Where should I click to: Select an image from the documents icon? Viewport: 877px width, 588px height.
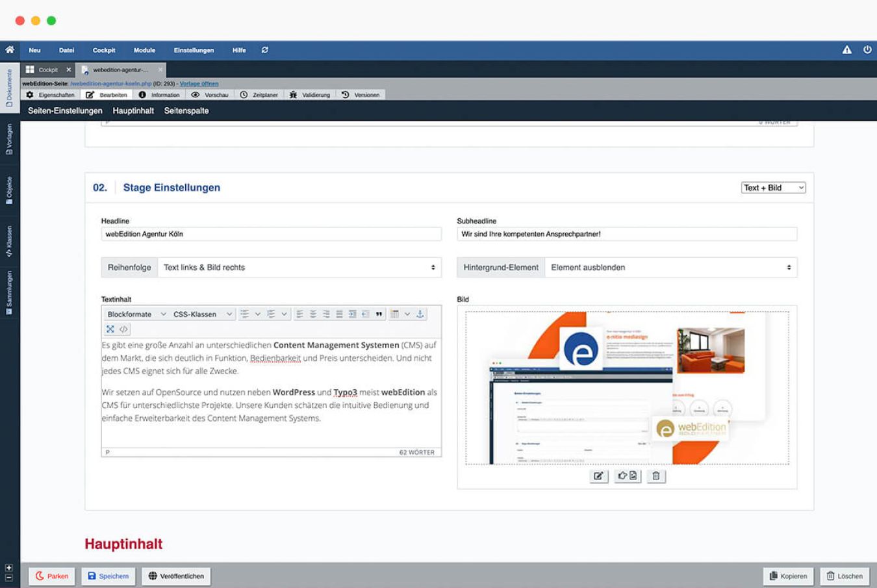coord(627,476)
